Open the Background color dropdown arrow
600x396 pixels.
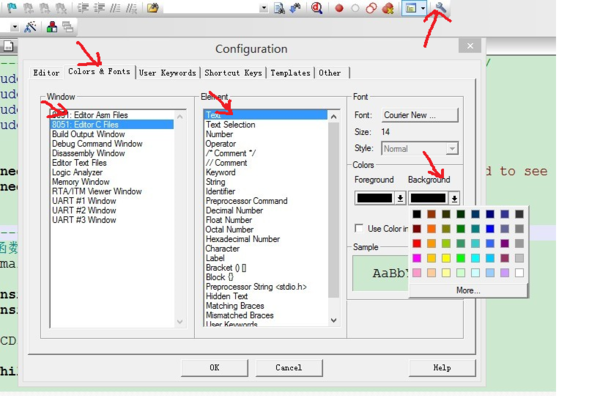[454, 198]
